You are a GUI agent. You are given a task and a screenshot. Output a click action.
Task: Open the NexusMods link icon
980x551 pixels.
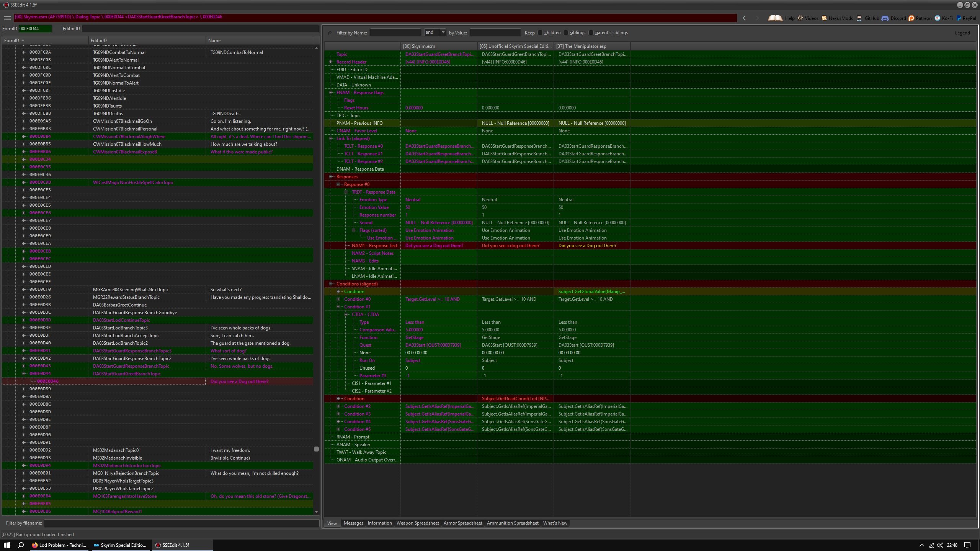[x=824, y=18]
